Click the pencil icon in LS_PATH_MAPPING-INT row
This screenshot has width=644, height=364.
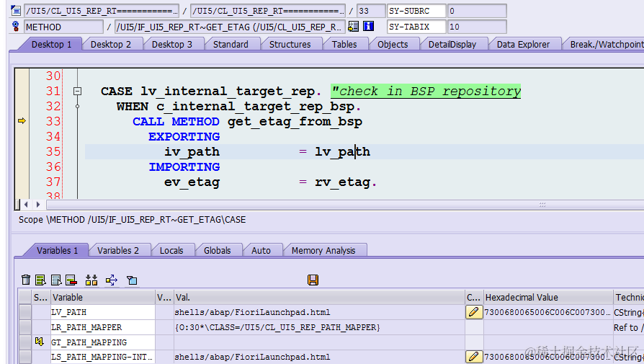473,356
